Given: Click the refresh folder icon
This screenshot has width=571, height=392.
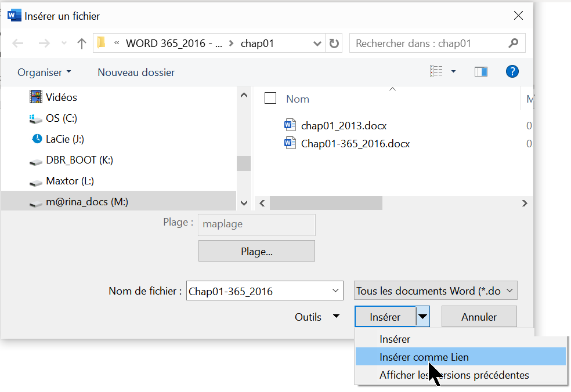Looking at the screenshot, I should tap(334, 43).
